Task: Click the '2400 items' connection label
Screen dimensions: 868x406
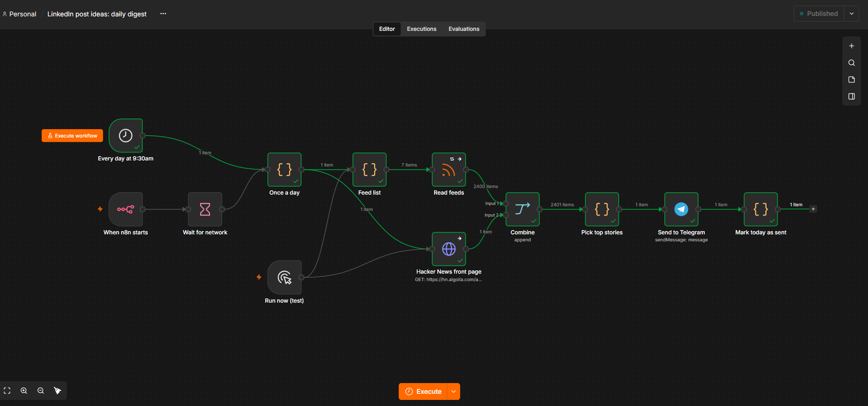Action: pyautogui.click(x=485, y=186)
